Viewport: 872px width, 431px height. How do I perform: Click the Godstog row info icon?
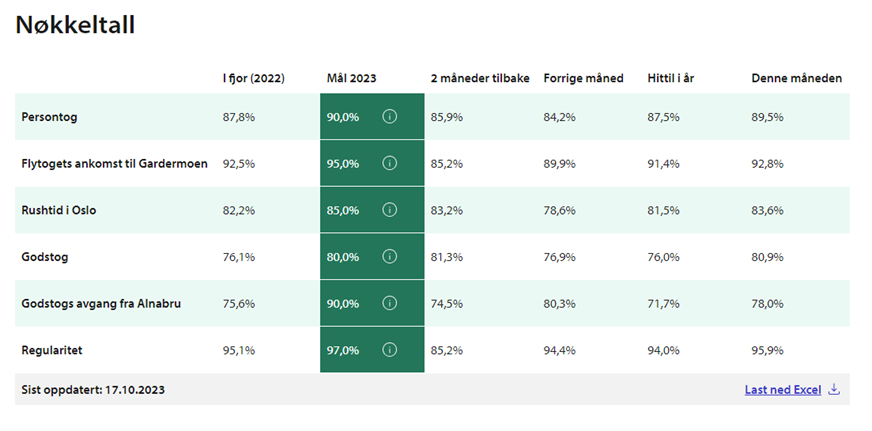click(390, 257)
